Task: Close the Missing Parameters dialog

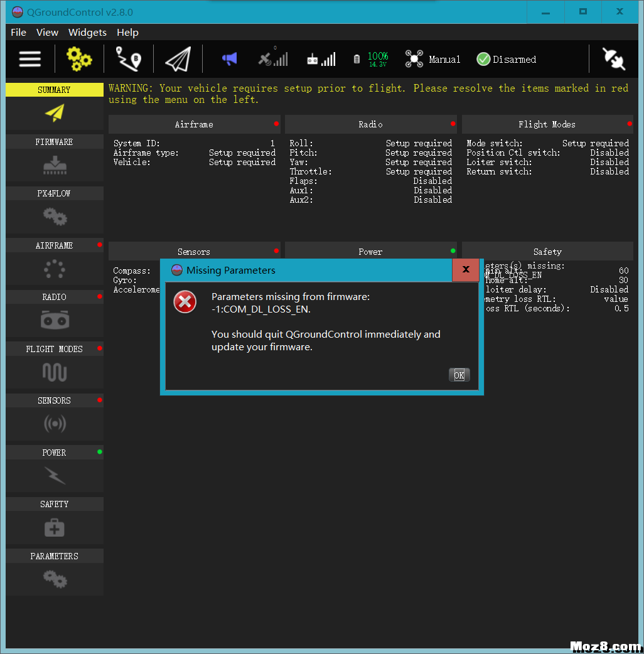Action: [x=466, y=270]
